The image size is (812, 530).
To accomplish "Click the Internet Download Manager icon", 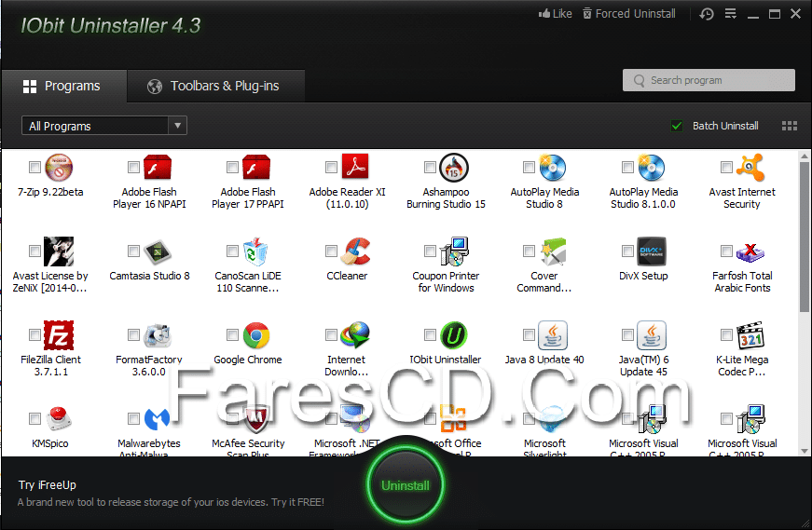I will point(355,335).
